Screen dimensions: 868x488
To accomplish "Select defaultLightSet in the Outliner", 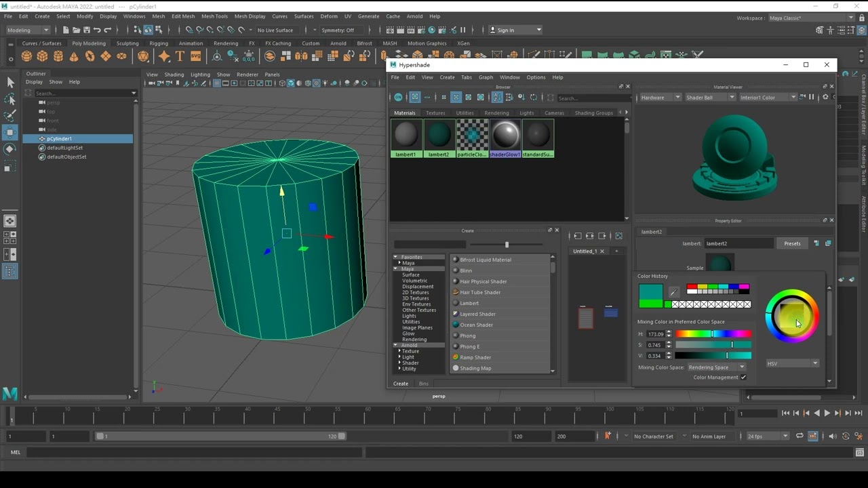I will pos(78,148).
